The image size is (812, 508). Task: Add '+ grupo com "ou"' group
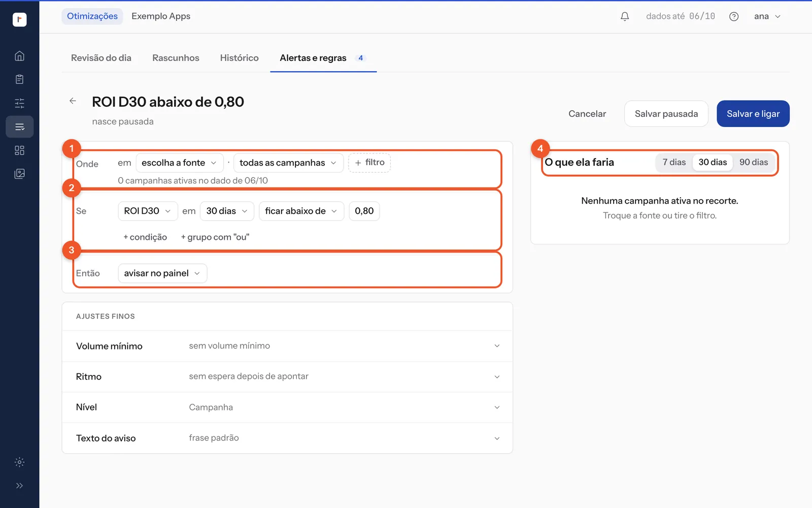click(x=215, y=237)
